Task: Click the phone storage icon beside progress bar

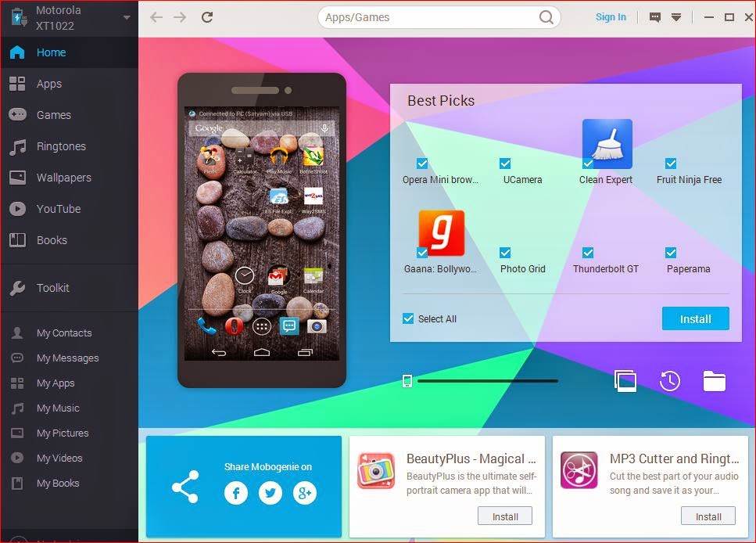Action: pyautogui.click(x=407, y=381)
